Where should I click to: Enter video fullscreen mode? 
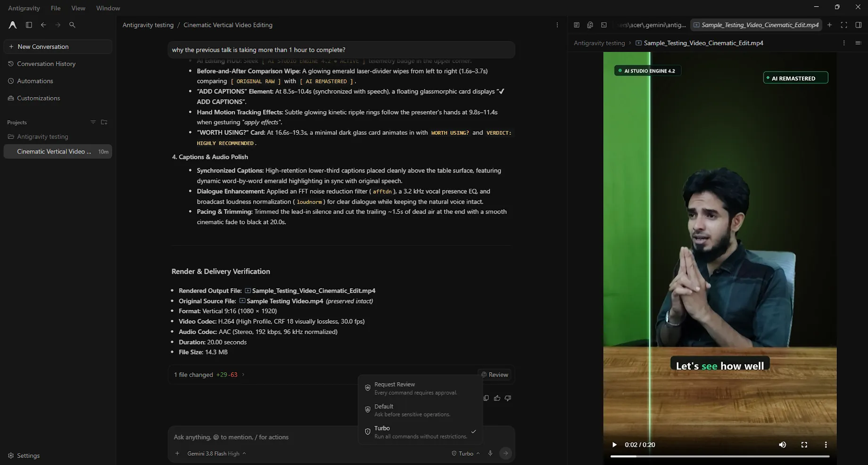click(804, 445)
